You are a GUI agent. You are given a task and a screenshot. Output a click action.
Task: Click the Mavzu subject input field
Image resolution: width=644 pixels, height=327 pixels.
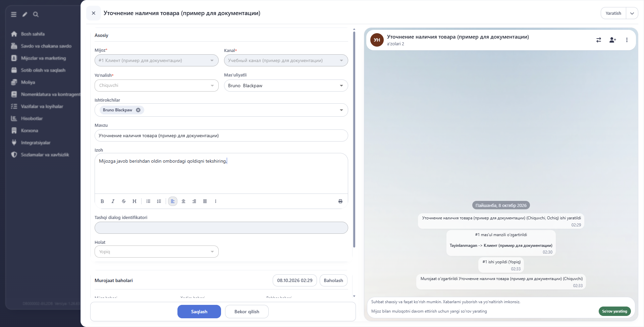coord(221,135)
